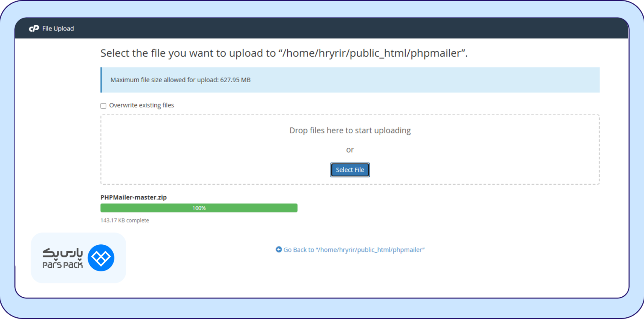Click the "Overwrite existing files" label text
Screen dimensions: 644x319
pyautogui.click(x=141, y=105)
